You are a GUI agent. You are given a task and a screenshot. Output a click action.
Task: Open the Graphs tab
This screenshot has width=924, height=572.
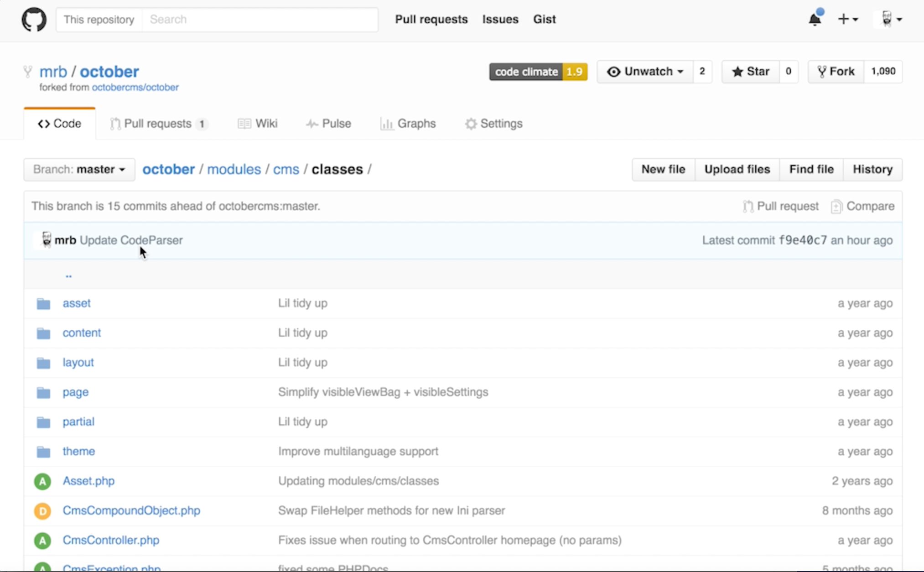pyautogui.click(x=408, y=124)
